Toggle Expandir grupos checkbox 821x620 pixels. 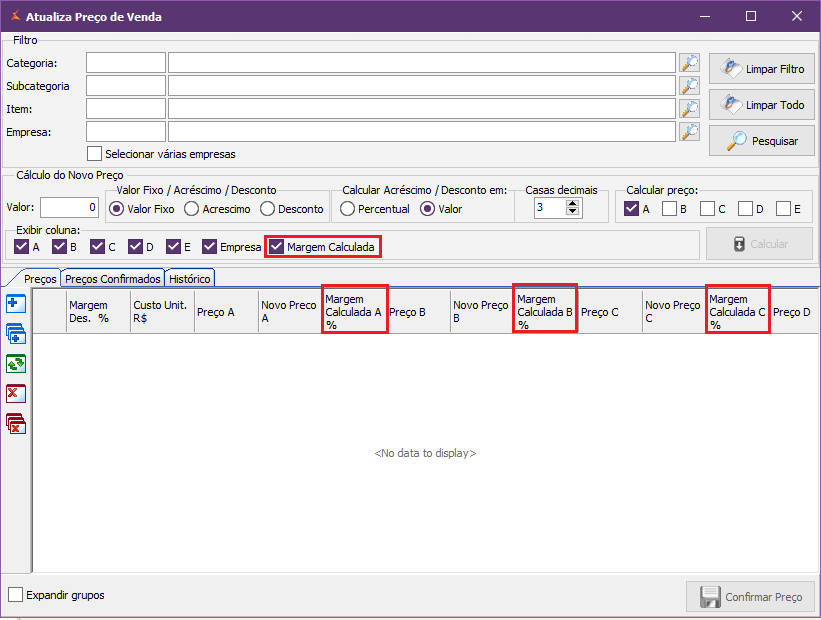[x=15, y=595]
